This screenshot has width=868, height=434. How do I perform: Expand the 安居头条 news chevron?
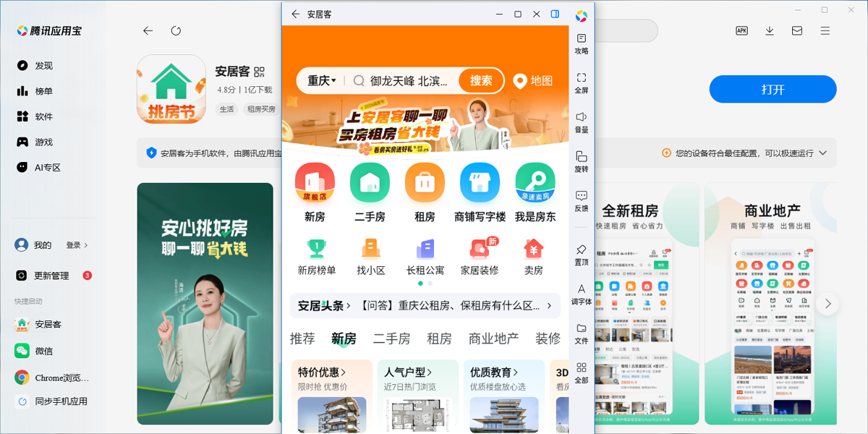(x=349, y=306)
